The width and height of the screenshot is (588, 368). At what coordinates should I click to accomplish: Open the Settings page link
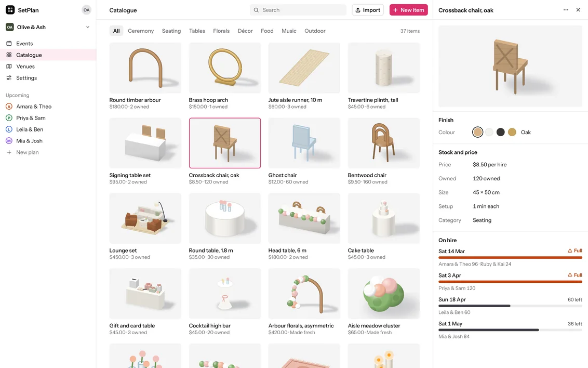pyautogui.click(x=48, y=77)
